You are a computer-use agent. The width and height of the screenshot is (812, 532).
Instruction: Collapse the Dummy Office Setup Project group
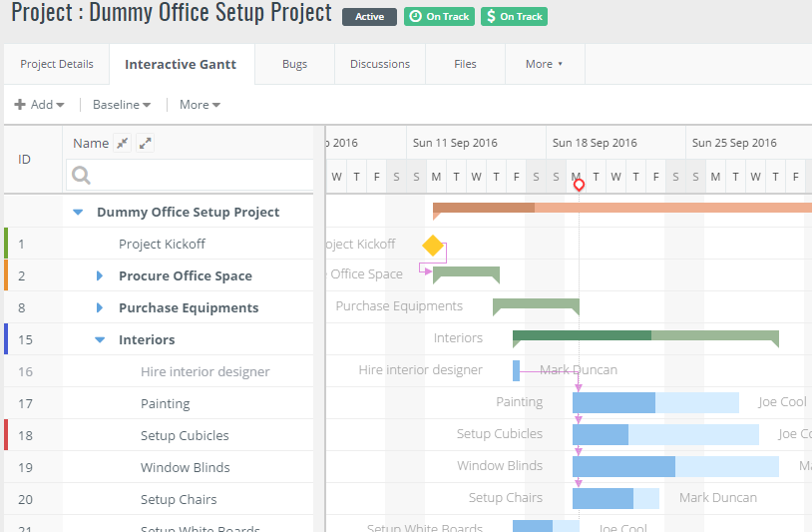point(78,212)
